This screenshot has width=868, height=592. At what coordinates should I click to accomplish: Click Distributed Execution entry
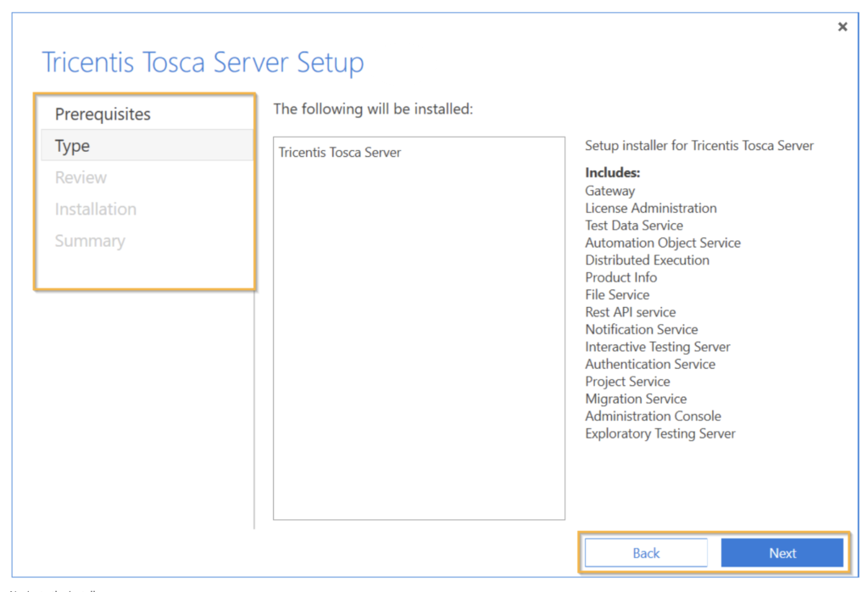[x=647, y=260]
